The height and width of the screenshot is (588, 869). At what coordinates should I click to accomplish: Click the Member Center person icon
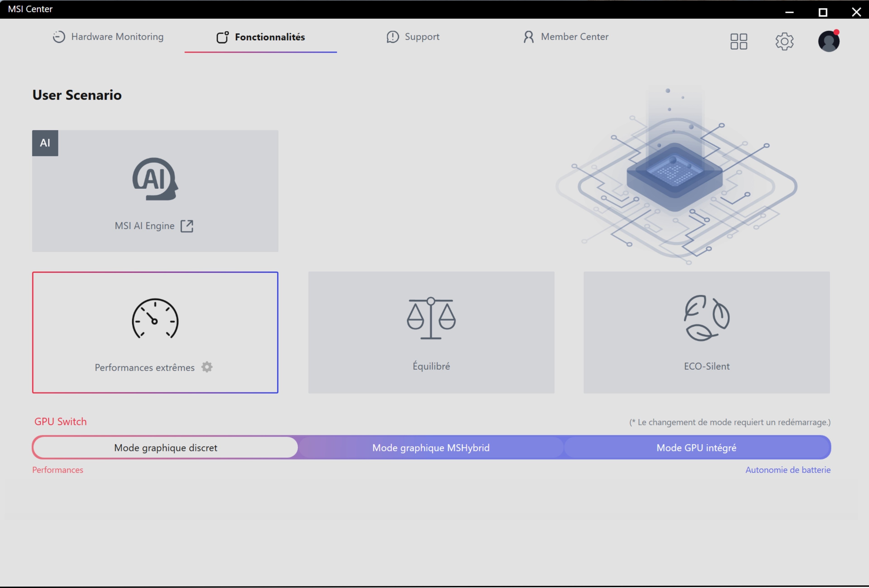(529, 37)
